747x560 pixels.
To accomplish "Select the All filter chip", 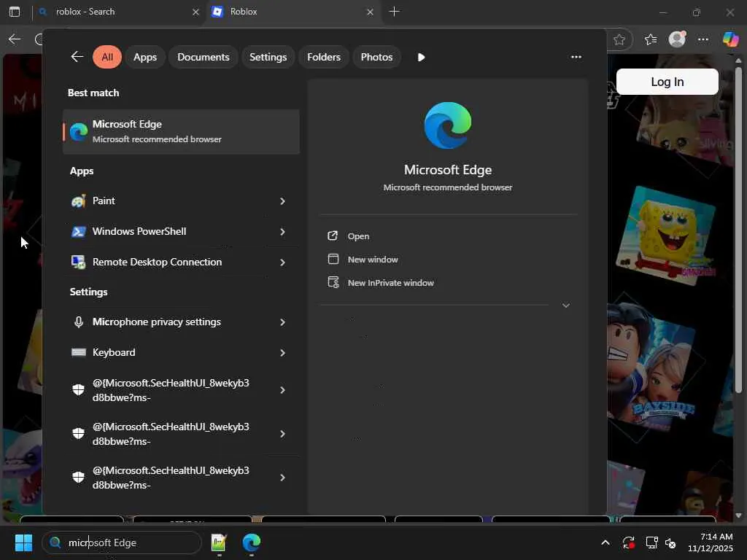I will tap(107, 57).
